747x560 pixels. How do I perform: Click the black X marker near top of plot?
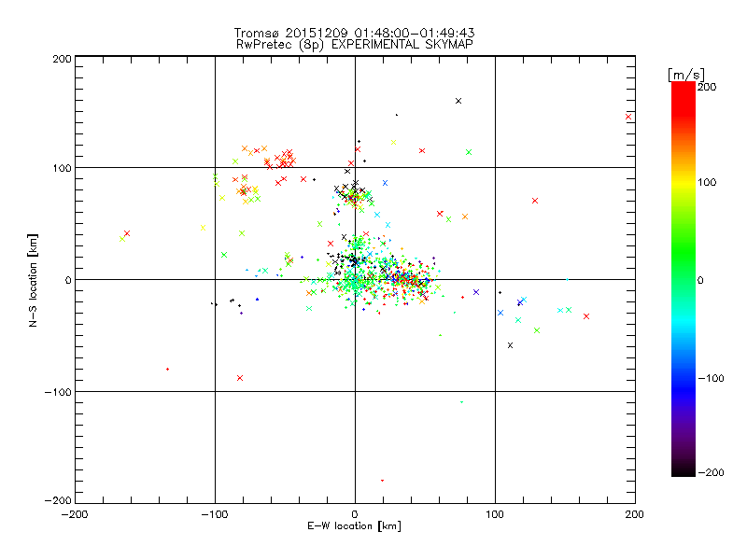pos(458,101)
